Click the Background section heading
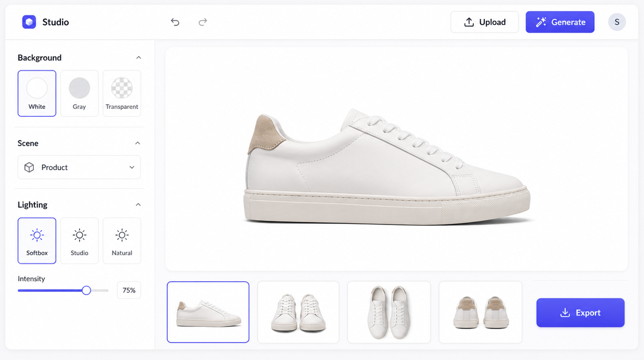The width and height of the screenshot is (644, 360). (x=40, y=57)
